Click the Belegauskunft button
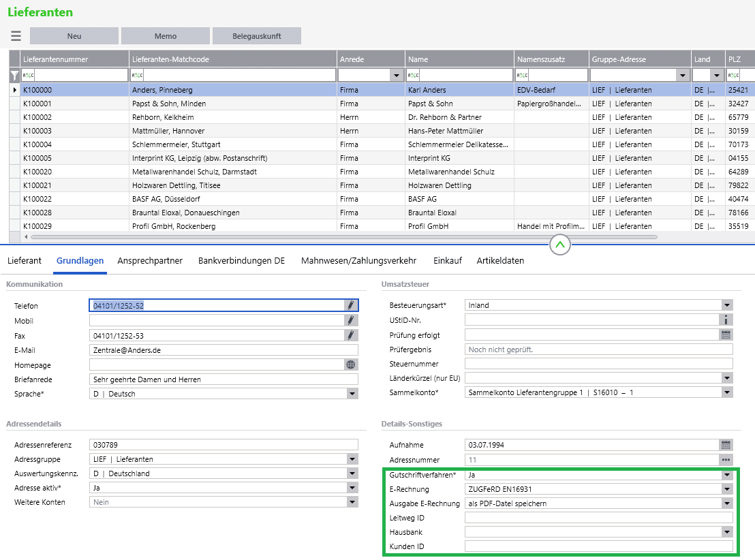This screenshot has height=560, width=755. (257, 36)
